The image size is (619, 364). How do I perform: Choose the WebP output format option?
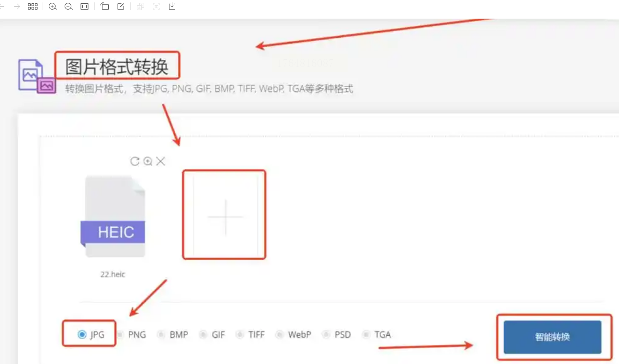[x=293, y=335]
